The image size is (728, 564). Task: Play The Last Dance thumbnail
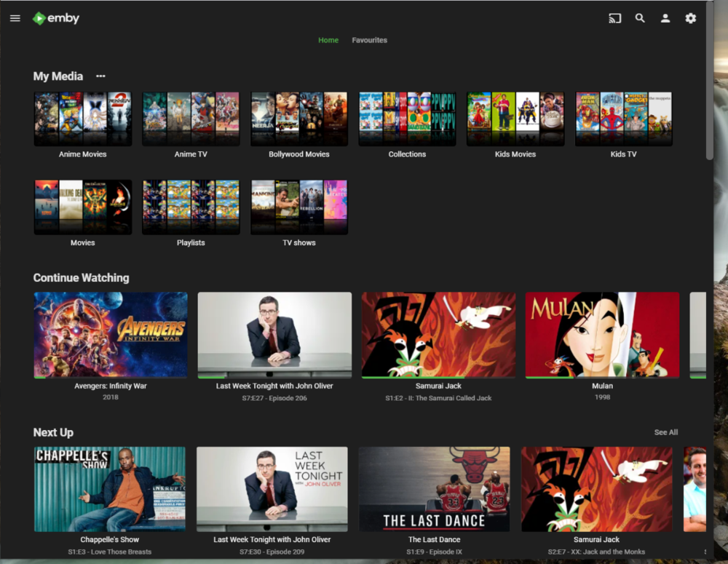point(434,489)
